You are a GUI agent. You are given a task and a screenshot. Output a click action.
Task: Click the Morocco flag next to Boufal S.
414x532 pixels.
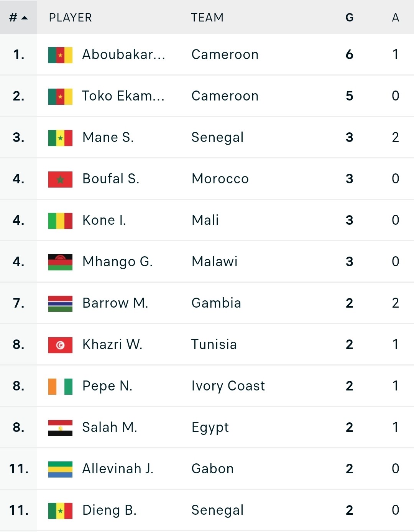point(60,179)
